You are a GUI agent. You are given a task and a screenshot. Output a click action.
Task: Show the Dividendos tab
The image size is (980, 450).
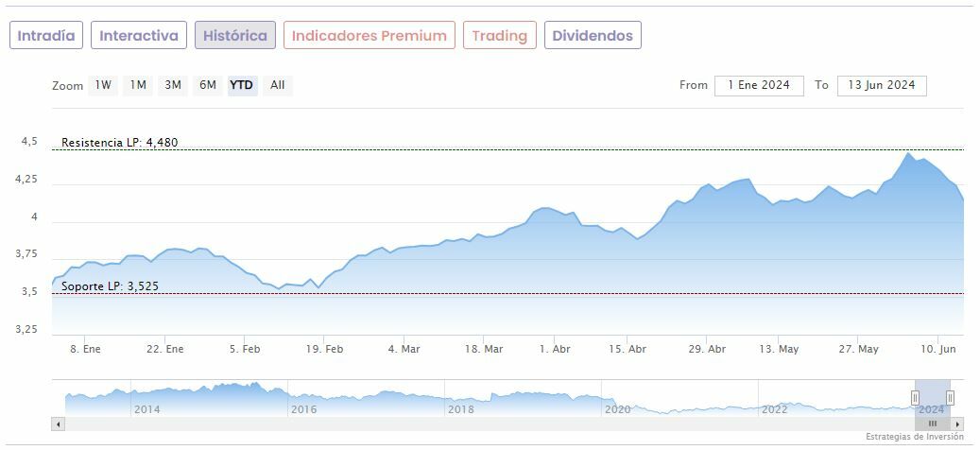click(x=593, y=36)
